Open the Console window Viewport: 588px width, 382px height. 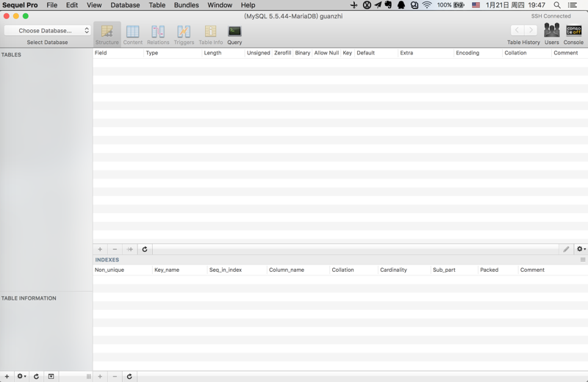[573, 34]
